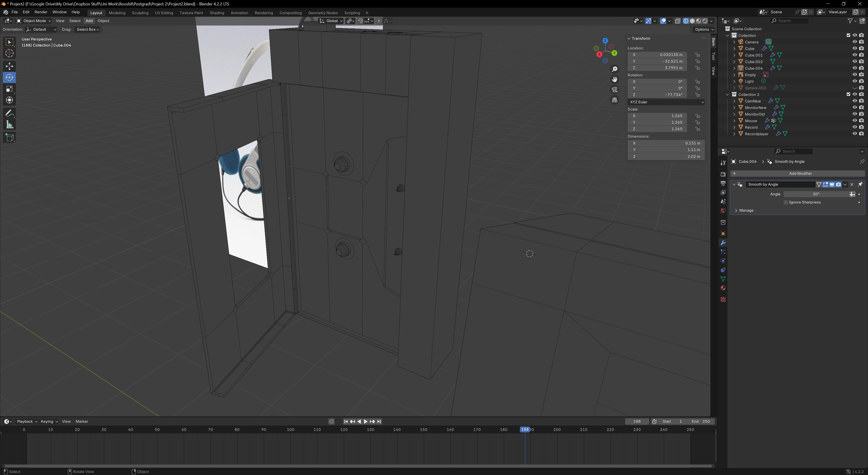The image size is (868, 475).
Task: Open the Render menu
Action: click(x=41, y=12)
